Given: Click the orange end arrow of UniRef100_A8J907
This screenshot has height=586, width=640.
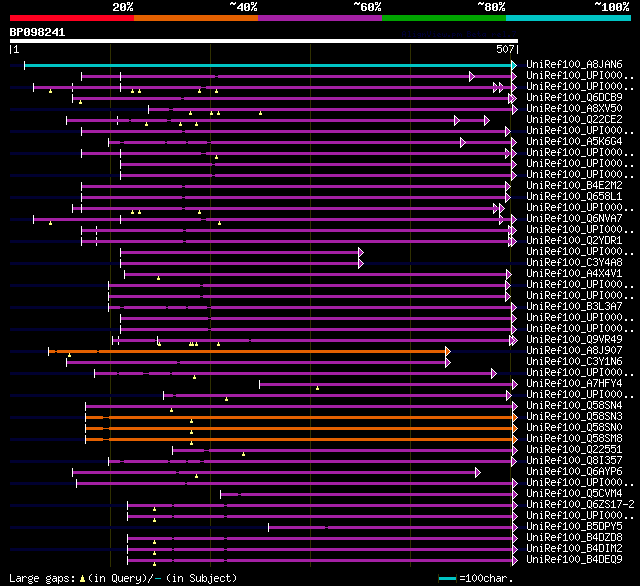Looking at the screenshot, I should click(x=448, y=351).
